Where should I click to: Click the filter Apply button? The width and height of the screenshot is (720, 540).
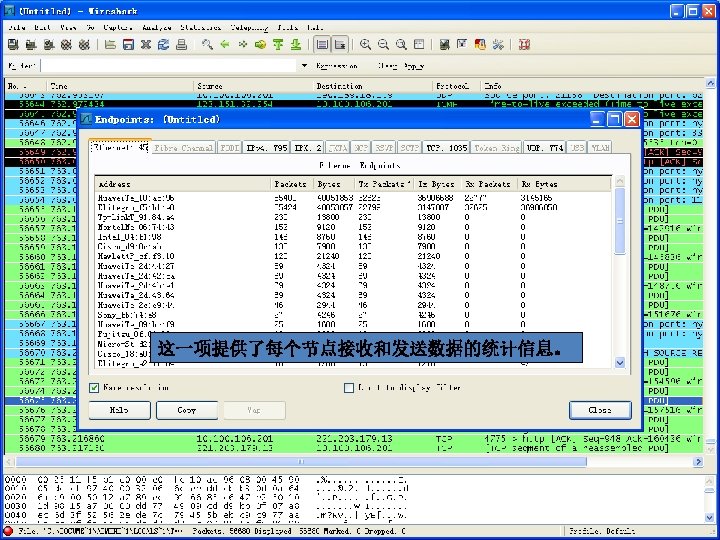414,66
